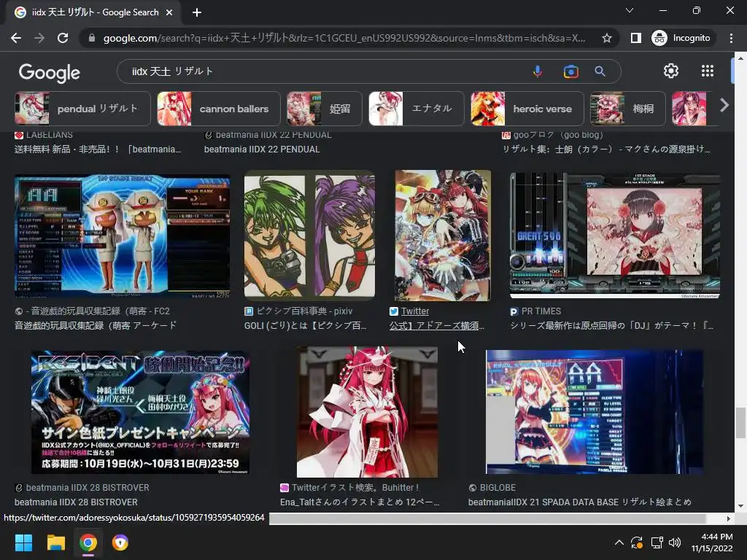Open network status in system tray
Viewport: 747px width, 560px height.
coord(657,542)
